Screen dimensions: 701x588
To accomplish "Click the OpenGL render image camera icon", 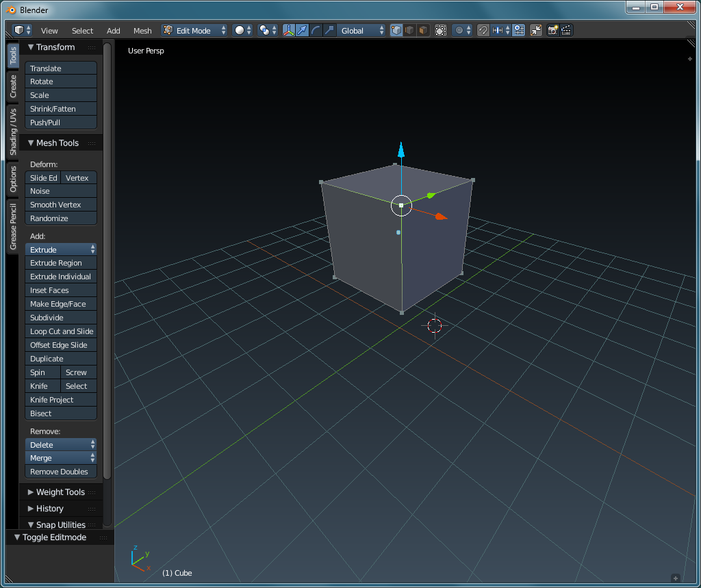I will click(x=553, y=30).
